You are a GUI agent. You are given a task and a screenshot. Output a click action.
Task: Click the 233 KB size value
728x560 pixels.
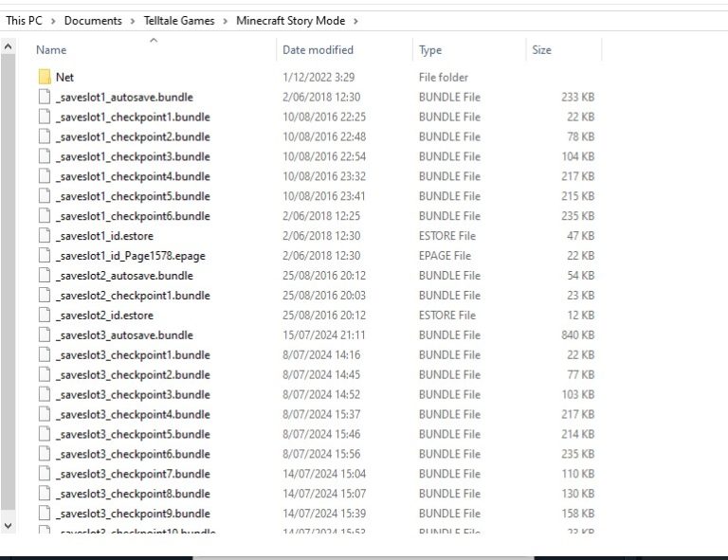(x=577, y=97)
